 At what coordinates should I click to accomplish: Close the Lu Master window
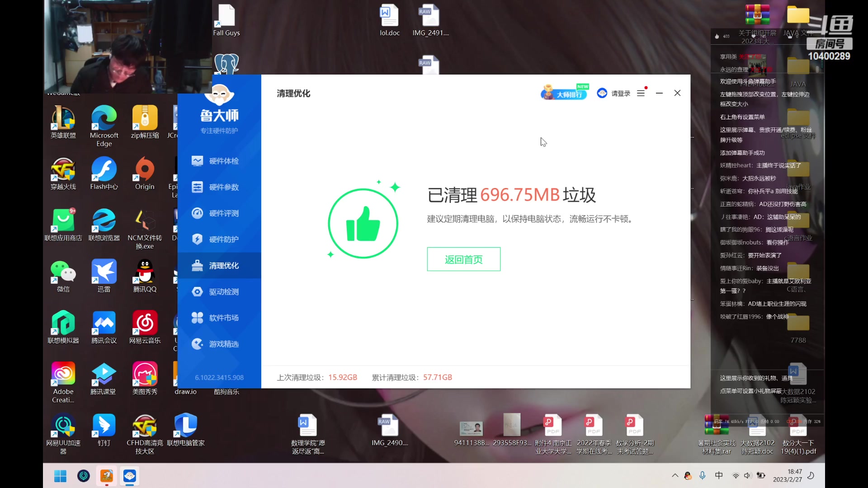click(x=677, y=93)
